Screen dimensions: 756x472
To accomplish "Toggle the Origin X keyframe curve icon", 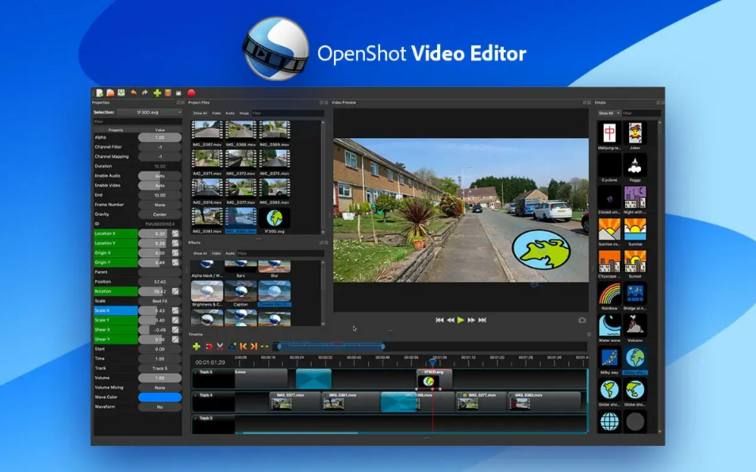I will (176, 253).
